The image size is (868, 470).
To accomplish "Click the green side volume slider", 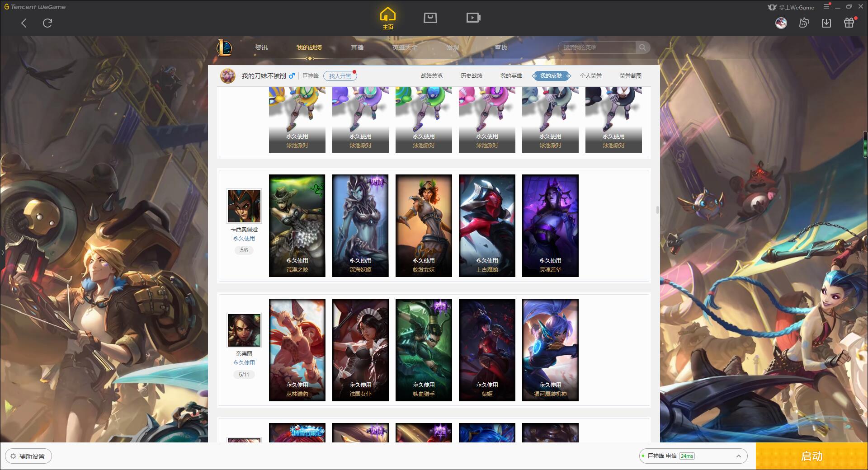I will coord(865,144).
